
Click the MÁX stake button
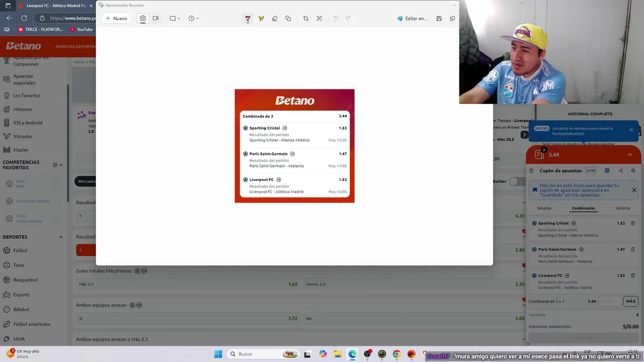tap(631, 301)
